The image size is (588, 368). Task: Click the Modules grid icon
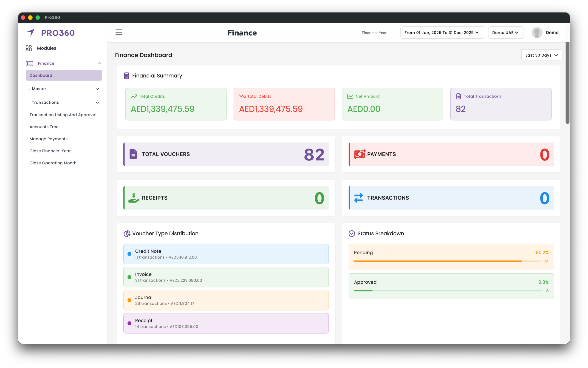click(x=29, y=48)
